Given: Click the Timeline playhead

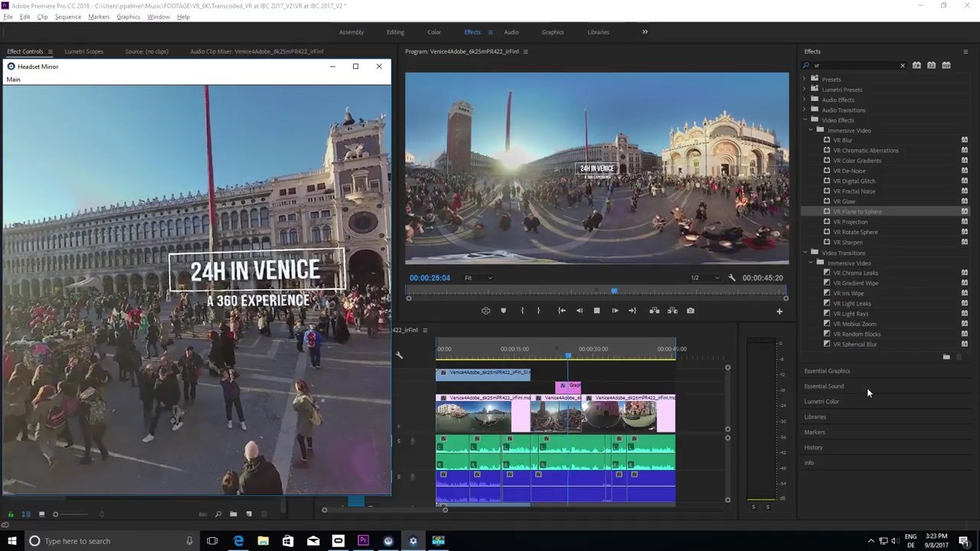Looking at the screenshot, I should 568,355.
